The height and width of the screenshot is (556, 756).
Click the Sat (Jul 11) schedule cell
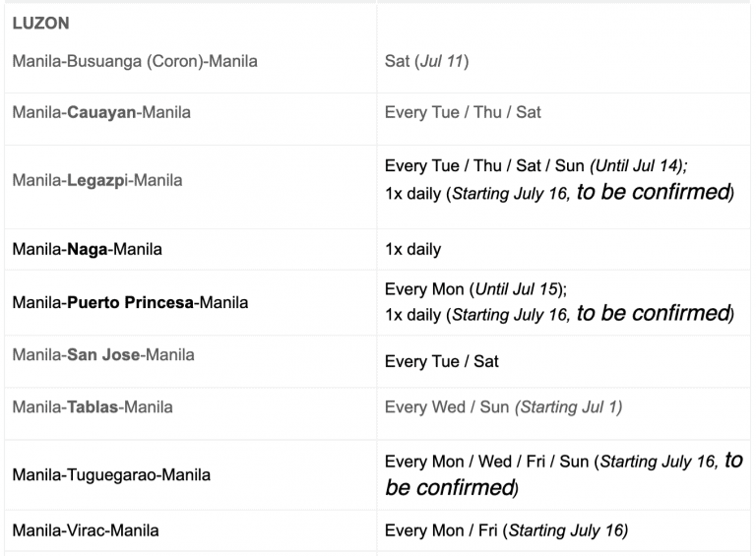click(x=426, y=61)
